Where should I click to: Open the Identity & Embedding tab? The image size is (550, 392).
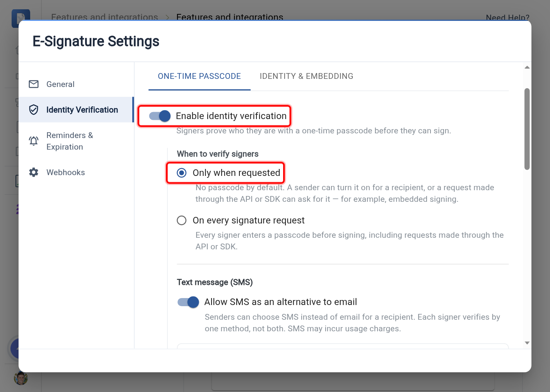point(306,76)
